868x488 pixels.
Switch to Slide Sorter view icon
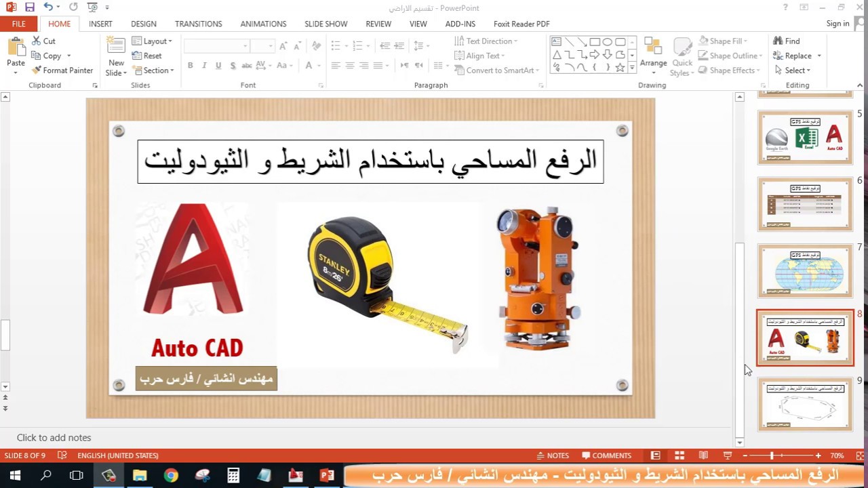pyautogui.click(x=679, y=455)
